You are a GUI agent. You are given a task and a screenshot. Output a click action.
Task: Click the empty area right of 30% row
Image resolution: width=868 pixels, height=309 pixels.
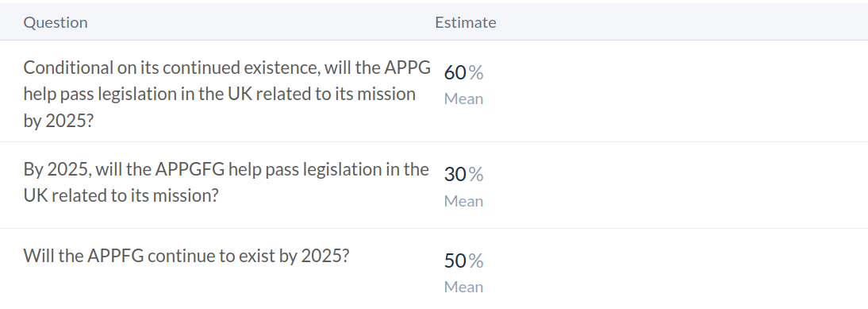coord(675,185)
